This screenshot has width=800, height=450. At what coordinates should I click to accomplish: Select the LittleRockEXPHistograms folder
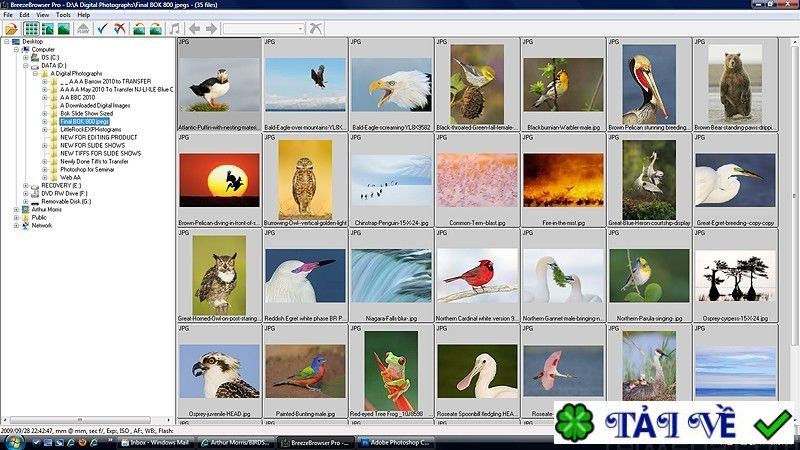90,130
